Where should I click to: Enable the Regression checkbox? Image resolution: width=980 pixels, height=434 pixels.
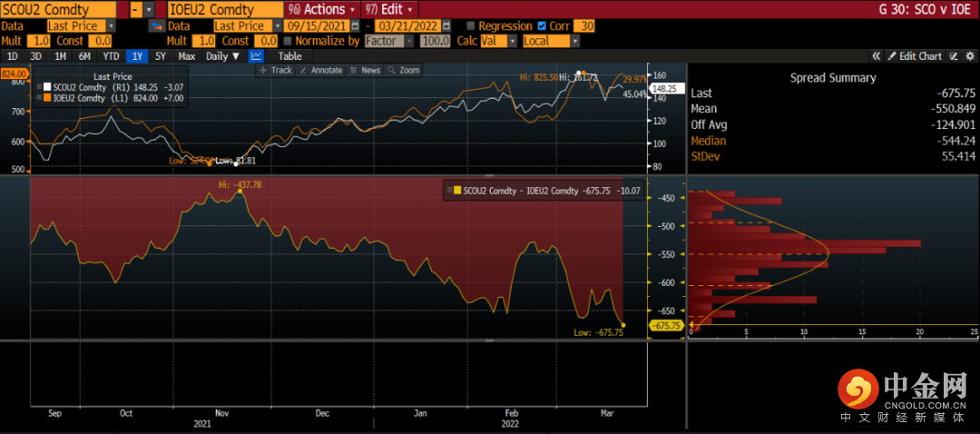tap(470, 26)
